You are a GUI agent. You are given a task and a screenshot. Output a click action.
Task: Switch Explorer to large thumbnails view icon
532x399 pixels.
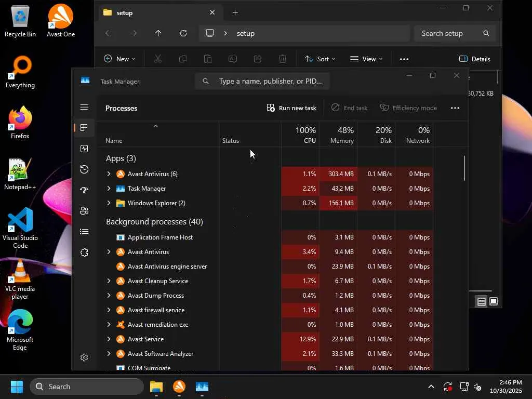(494, 301)
